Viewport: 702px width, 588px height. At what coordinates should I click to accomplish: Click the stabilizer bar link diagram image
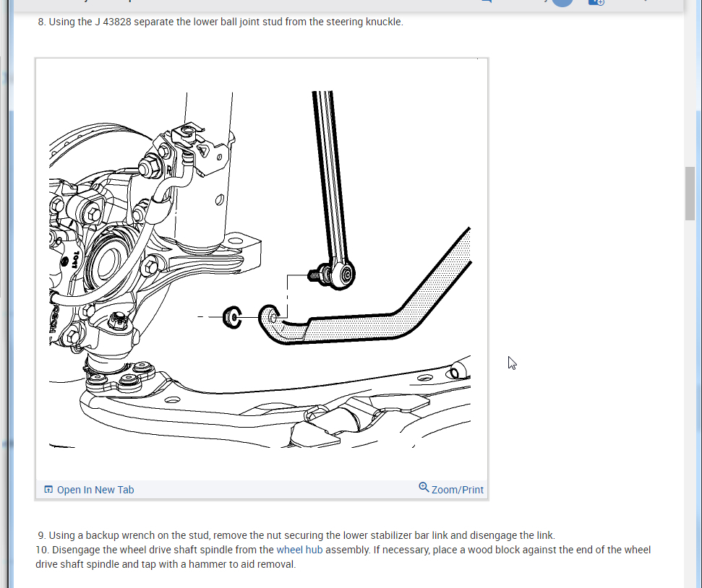pyautogui.click(x=262, y=269)
